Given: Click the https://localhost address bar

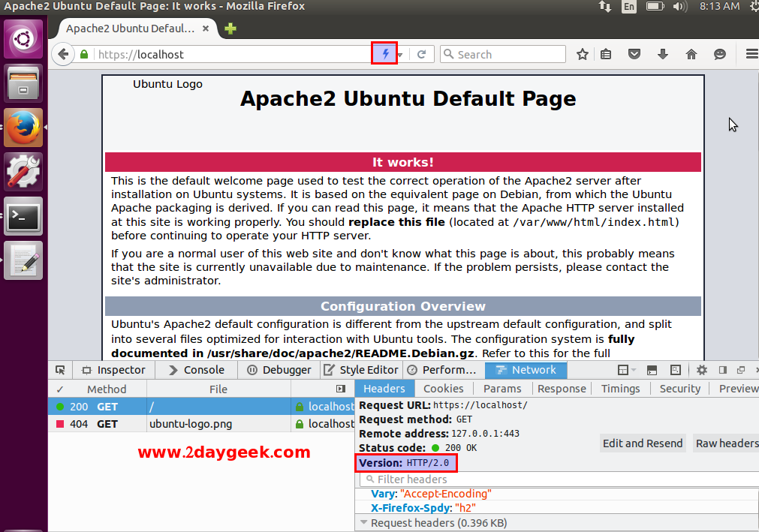Looking at the screenshot, I should (x=232, y=54).
